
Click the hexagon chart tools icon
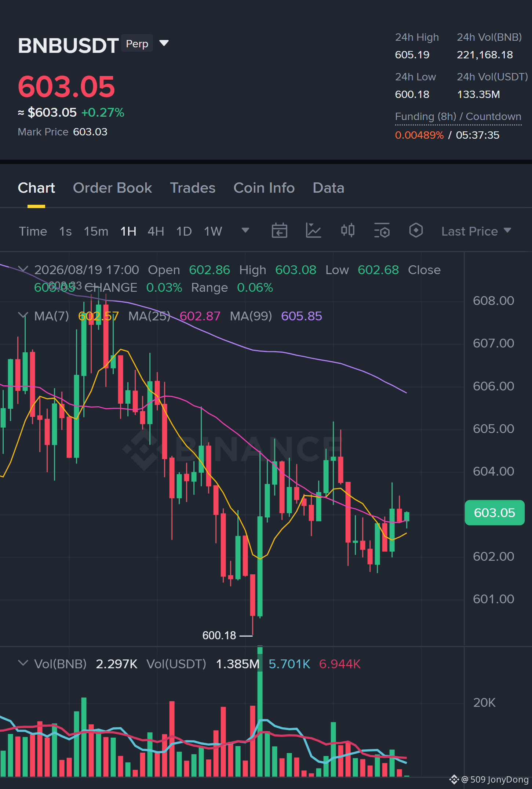(x=416, y=231)
